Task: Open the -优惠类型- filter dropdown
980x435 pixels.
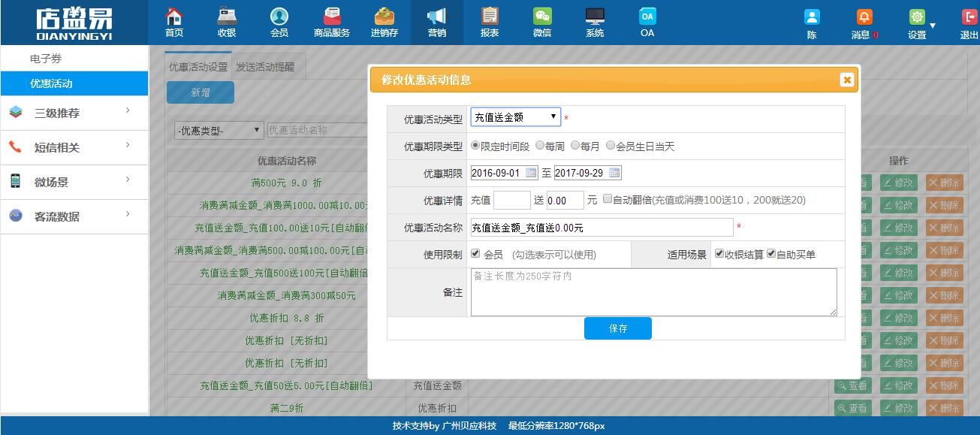Action: [219, 130]
